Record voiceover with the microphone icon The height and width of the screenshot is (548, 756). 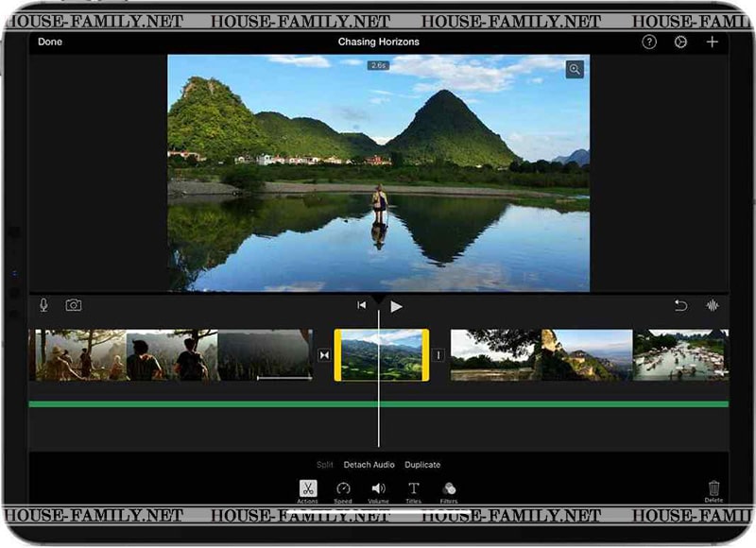click(x=43, y=305)
